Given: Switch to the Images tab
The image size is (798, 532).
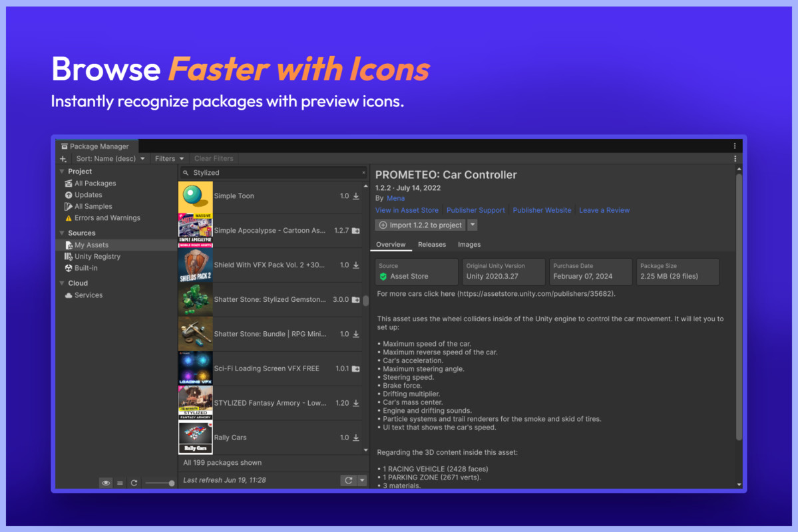Looking at the screenshot, I should point(469,245).
